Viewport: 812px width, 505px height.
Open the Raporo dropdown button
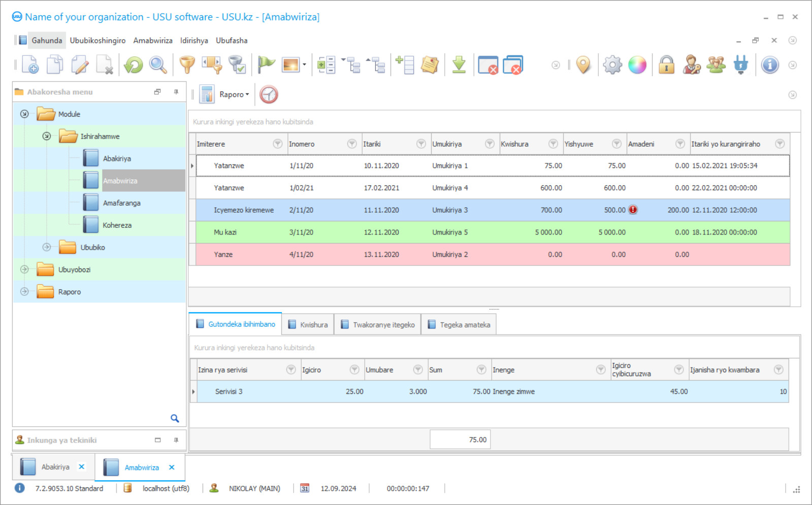point(234,94)
